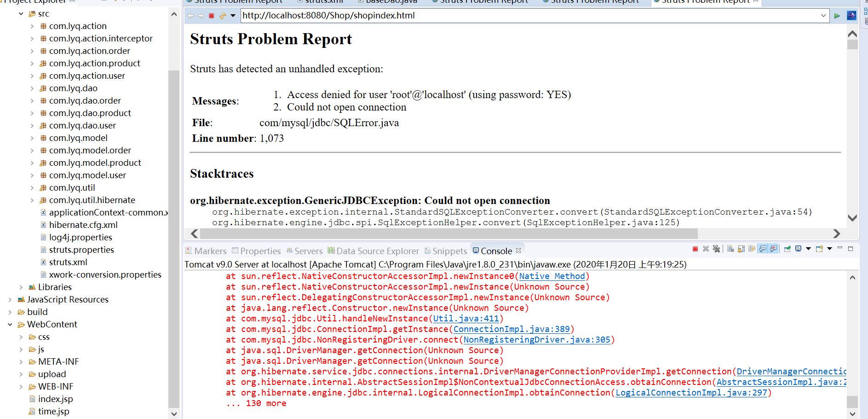Open the LogicalConnectionImpl.java:297 link

click(691, 393)
